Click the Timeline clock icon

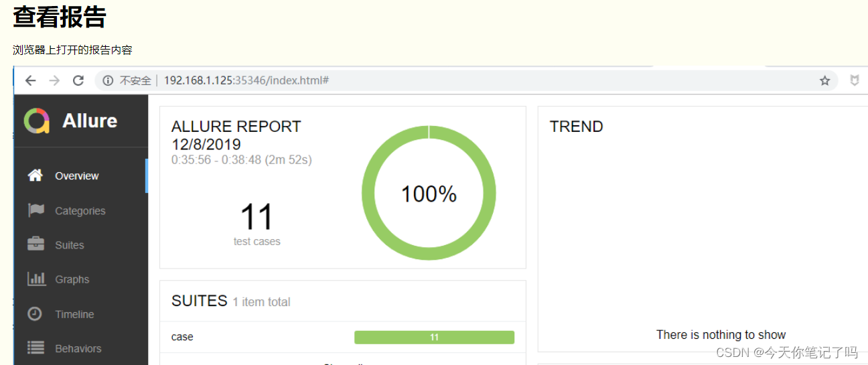click(35, 313)
